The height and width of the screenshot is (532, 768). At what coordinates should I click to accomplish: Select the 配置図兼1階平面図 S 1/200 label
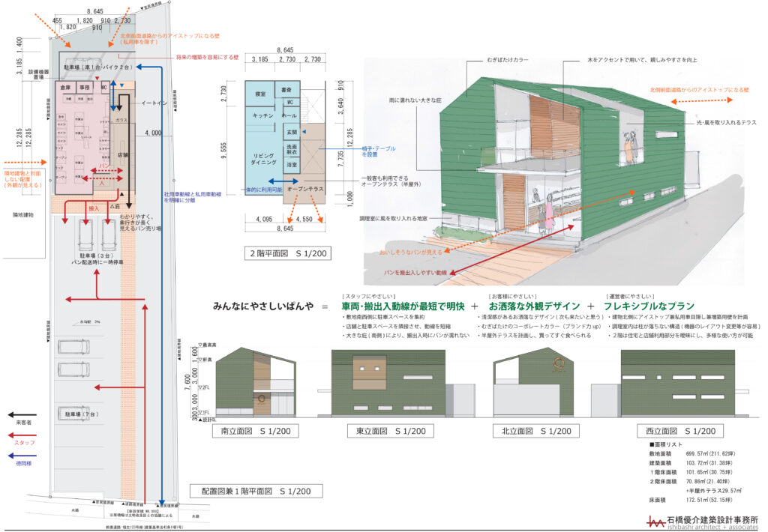pos(256,492)
